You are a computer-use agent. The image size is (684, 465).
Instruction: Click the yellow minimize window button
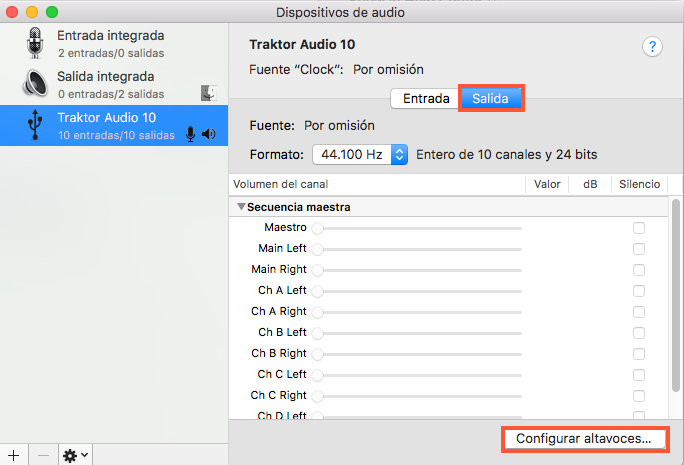coord(32,12)
